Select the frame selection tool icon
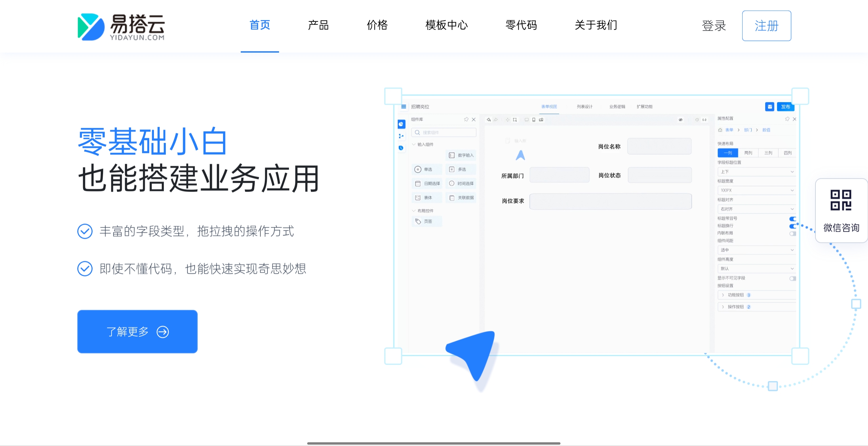 [x=515, y=120]
